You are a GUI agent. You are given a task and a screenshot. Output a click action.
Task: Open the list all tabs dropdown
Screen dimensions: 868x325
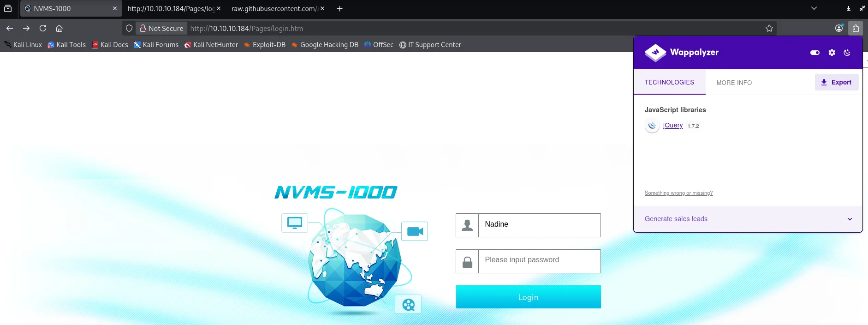click(814, 8)
